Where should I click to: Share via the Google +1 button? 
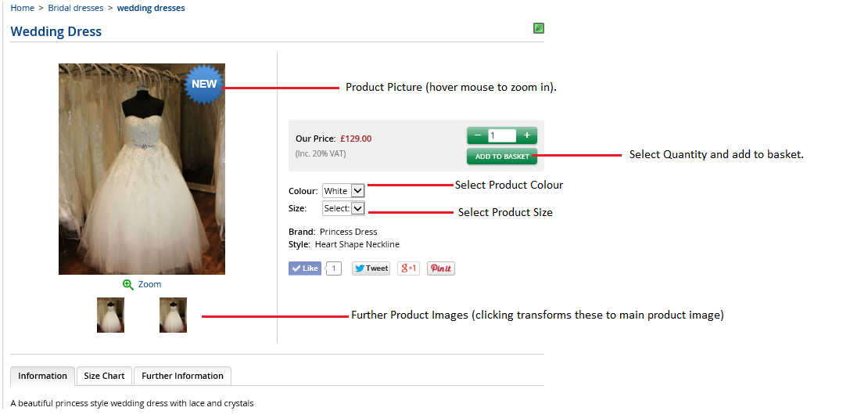tap(408, 268)
